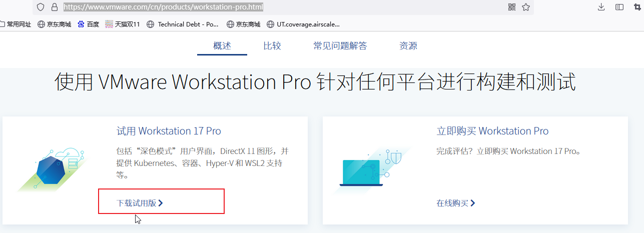Click the 下载试用版 download link
Viewport: 644px width, 233px height.
point(140,203)
